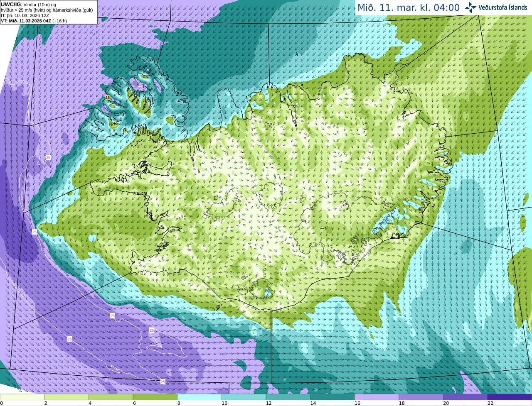Pick the above 22 m/s dark purple swatch
The height and width of the screenshot is (406, 532).
point(510,397)
